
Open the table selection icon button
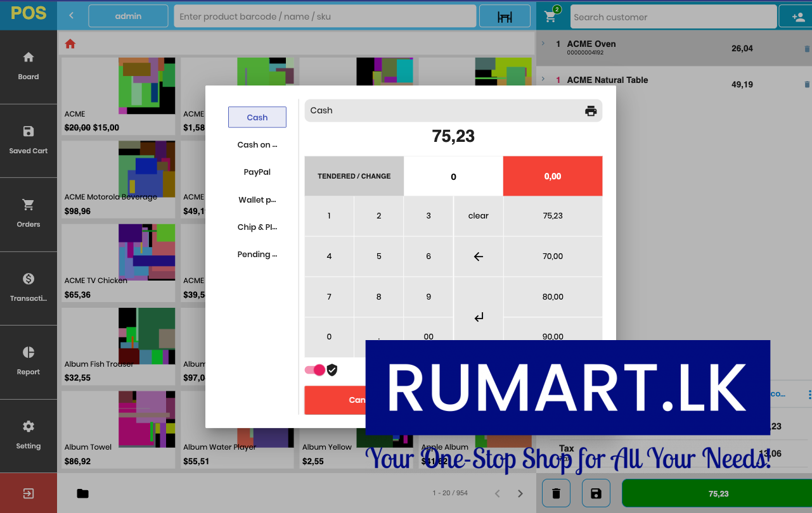click(505, 16)
